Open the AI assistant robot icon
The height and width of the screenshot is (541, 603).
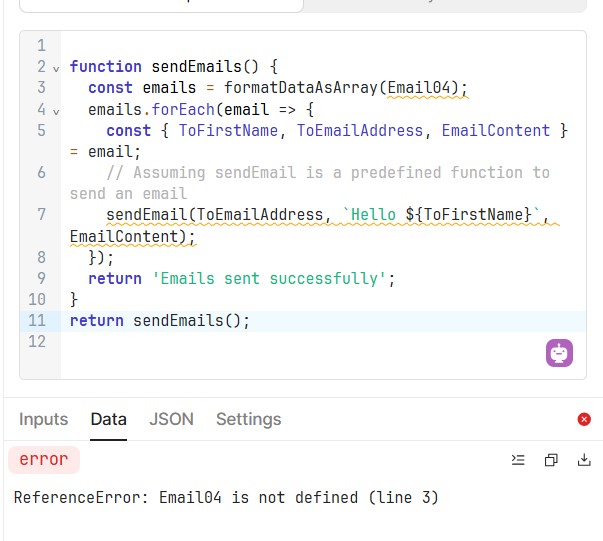click(x=559, y=353)
